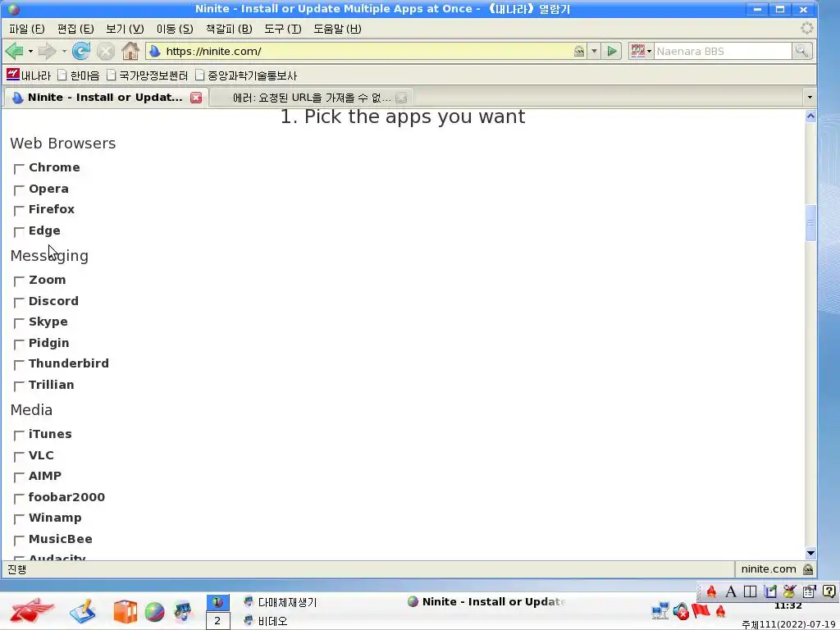Click the green Go arrow beside address bar
This screenshot has height=630, width=840.
point(612,52)
